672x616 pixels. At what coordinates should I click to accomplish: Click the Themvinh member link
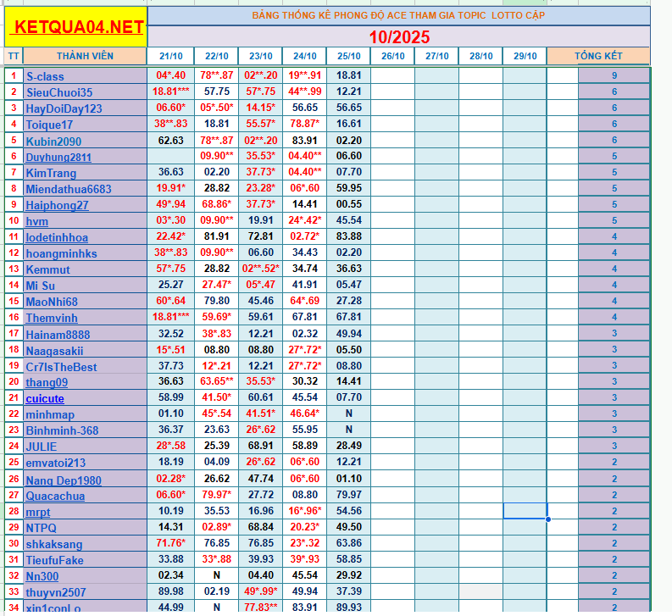pyautogui.click(x=52, y=318)
